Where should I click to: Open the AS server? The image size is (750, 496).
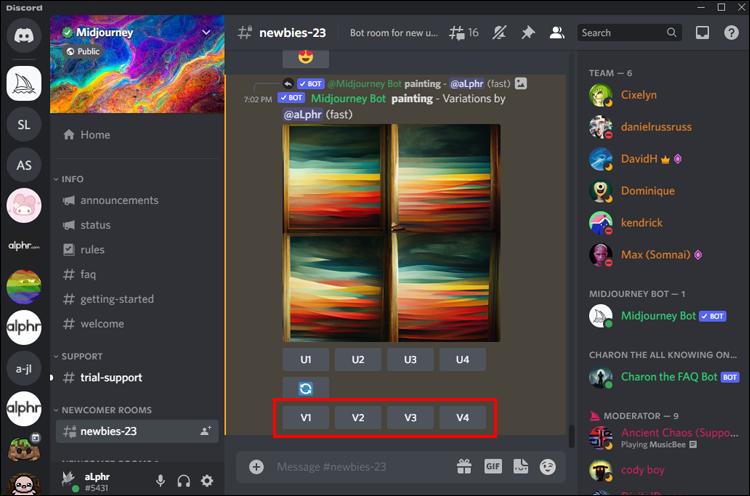click(x=23, y=165)
